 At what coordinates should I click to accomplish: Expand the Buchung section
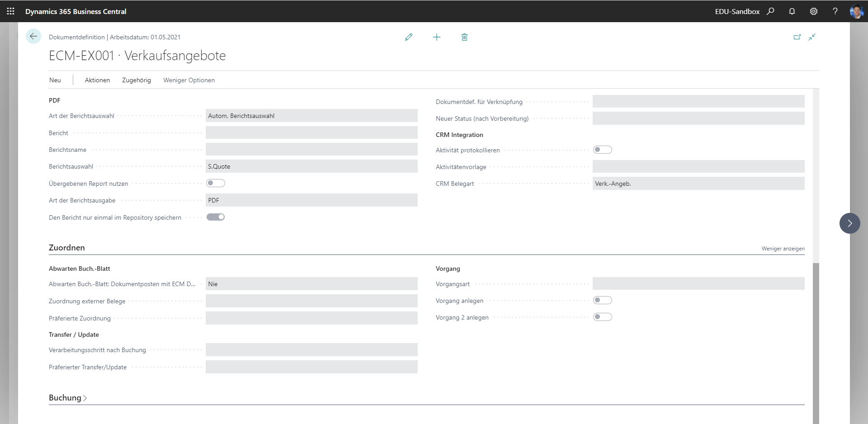(68, 398)
